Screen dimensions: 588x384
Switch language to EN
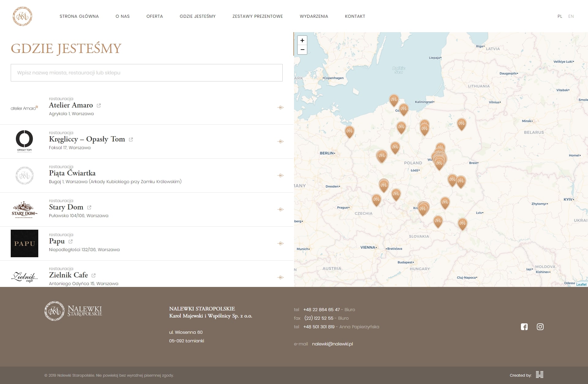click(571, 16)
